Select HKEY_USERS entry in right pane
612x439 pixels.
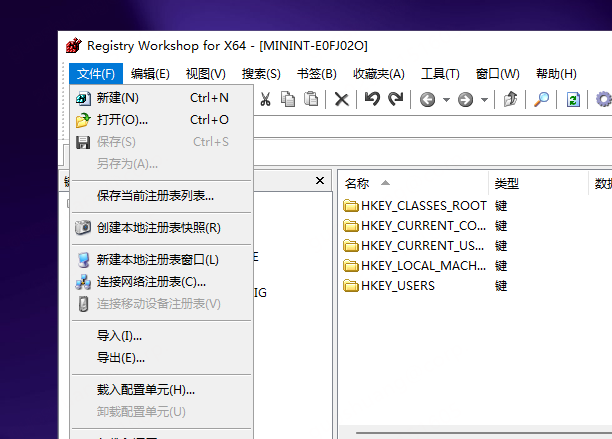click(398, 285)
